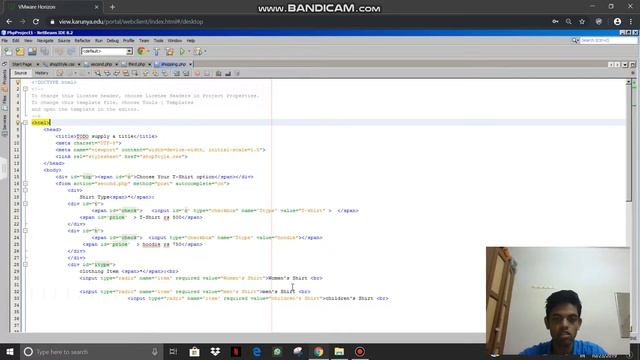The width and height of the screenshot is (640, 360).
Task: Click the Find Selection magnifier icon in editor toolbar
Action: [98, 73]
